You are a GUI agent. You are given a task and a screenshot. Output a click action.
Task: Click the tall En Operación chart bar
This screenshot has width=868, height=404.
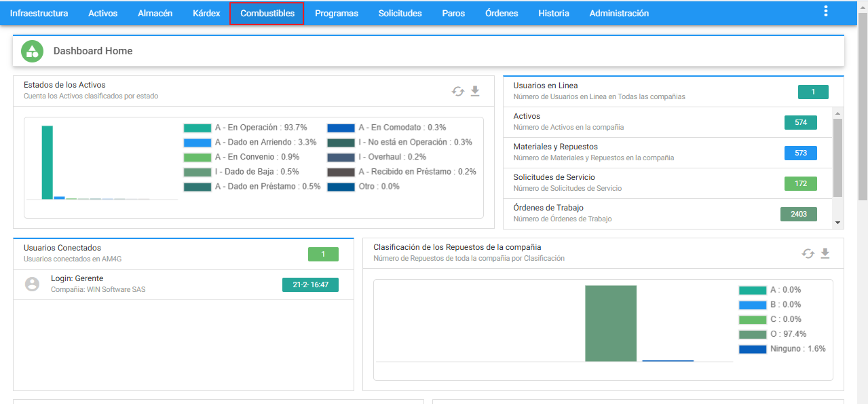pyautogui.click(x=47, y=162)
